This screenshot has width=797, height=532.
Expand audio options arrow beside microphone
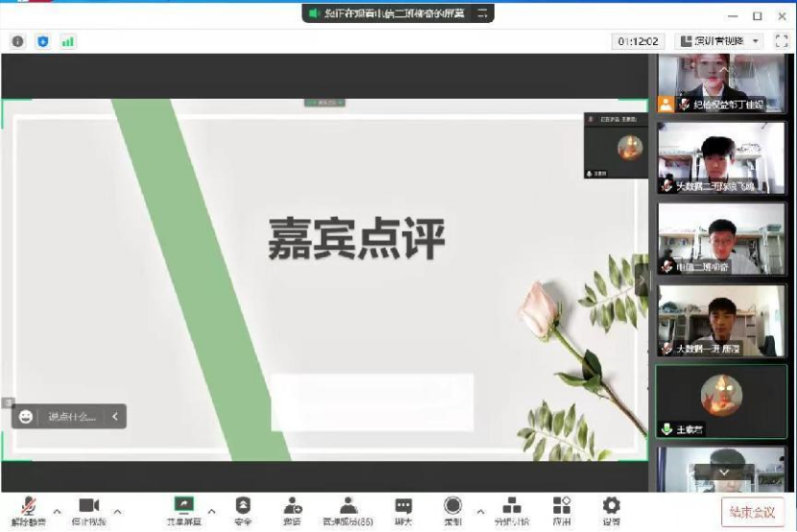point(57,511)
